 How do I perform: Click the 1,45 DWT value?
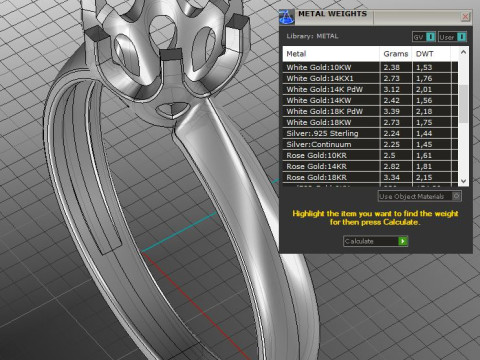click(424, 144)
